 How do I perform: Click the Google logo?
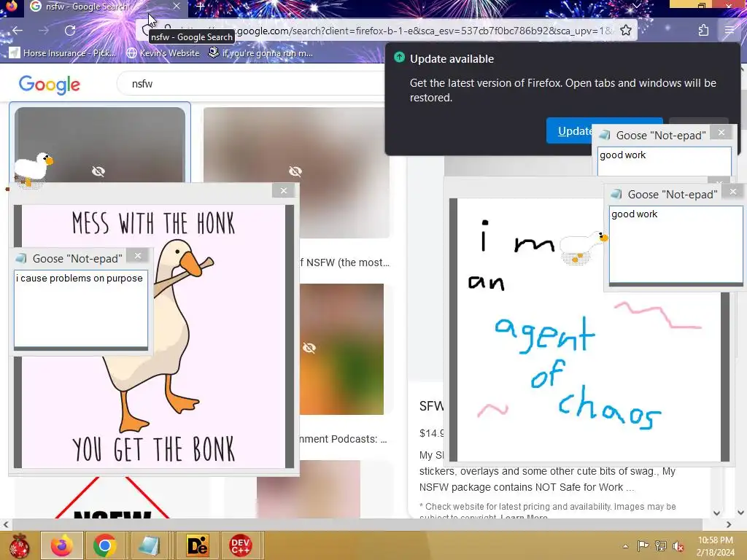pyautogui.click(x=50, y=85)
